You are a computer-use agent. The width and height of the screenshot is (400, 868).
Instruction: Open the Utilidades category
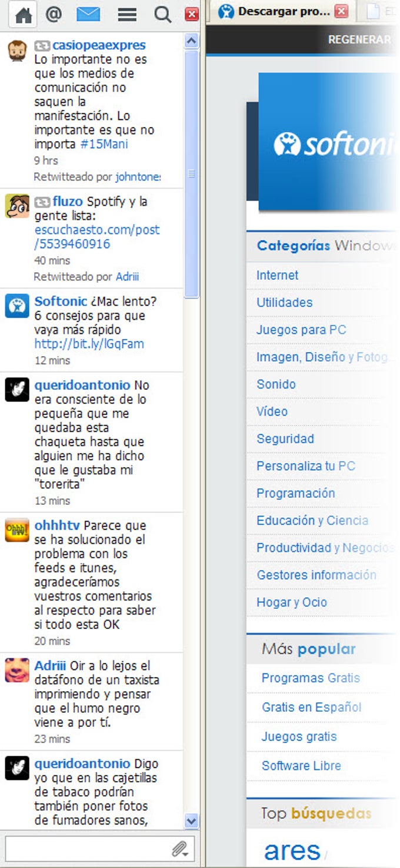click(284, 303)
